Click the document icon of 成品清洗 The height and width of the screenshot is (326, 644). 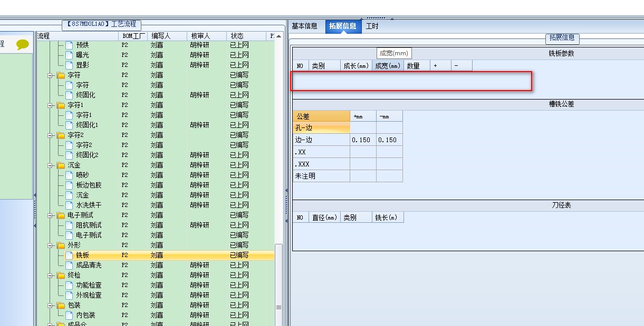click(x=69, y=265)
